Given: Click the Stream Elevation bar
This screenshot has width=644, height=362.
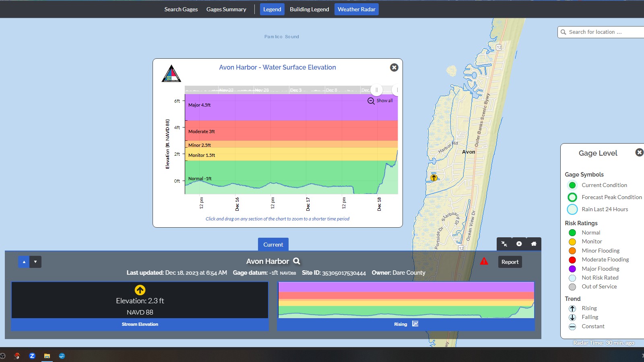Looking at the screenshot, I should (140, 324).
